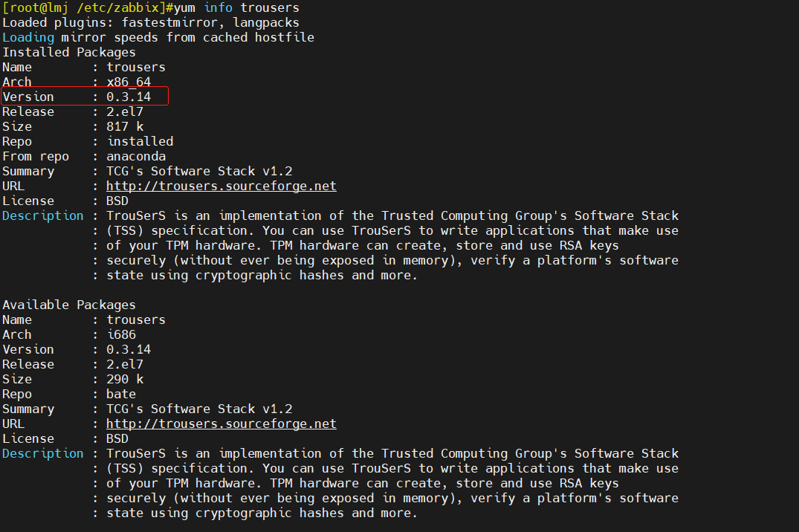
Task: Click the '290 k' Size value
Action: 125,379
